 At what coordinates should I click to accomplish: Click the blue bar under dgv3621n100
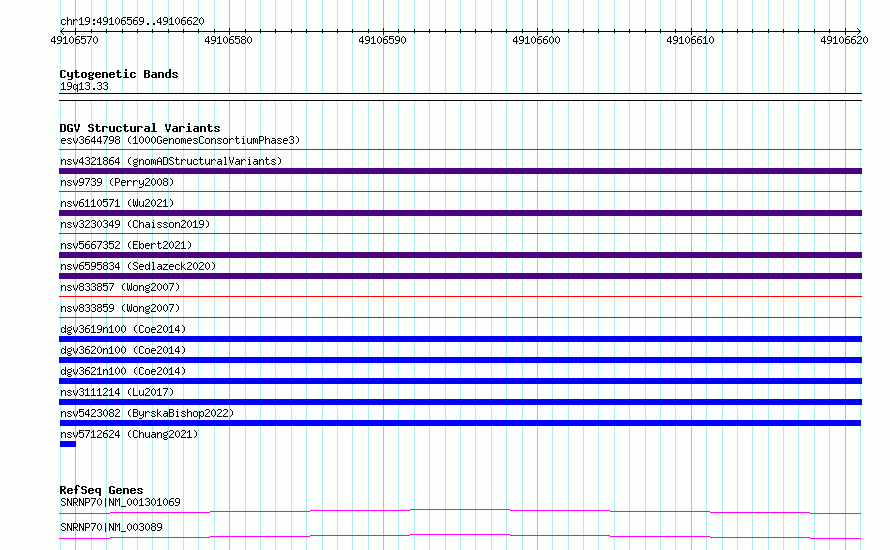tap(460, 381)
